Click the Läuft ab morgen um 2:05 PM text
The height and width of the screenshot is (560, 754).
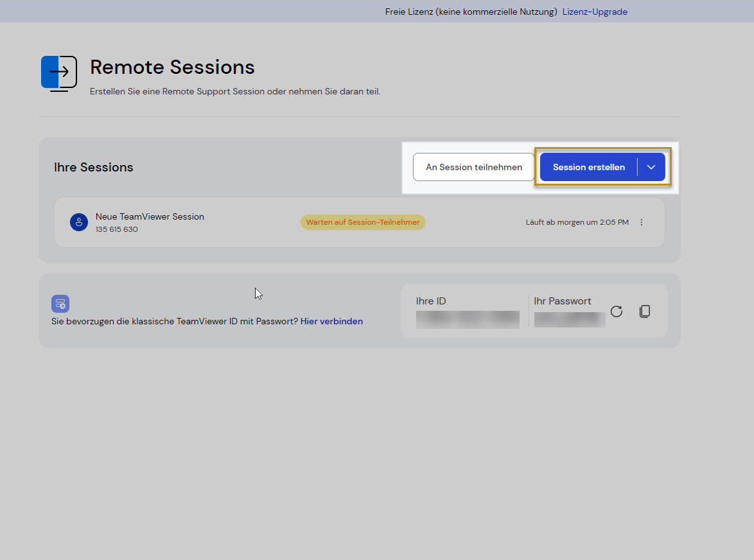coord(577,222)
